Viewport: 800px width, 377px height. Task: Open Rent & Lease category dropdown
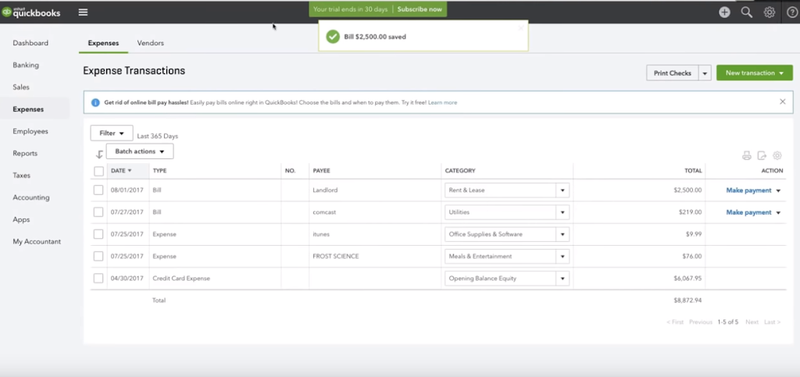[562, 190]
